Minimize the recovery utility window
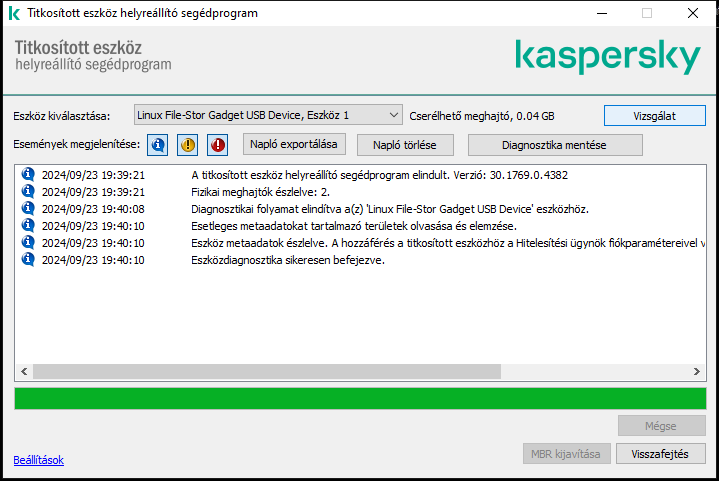This screenshot has width=719, height=481. (x=602, y=13)
